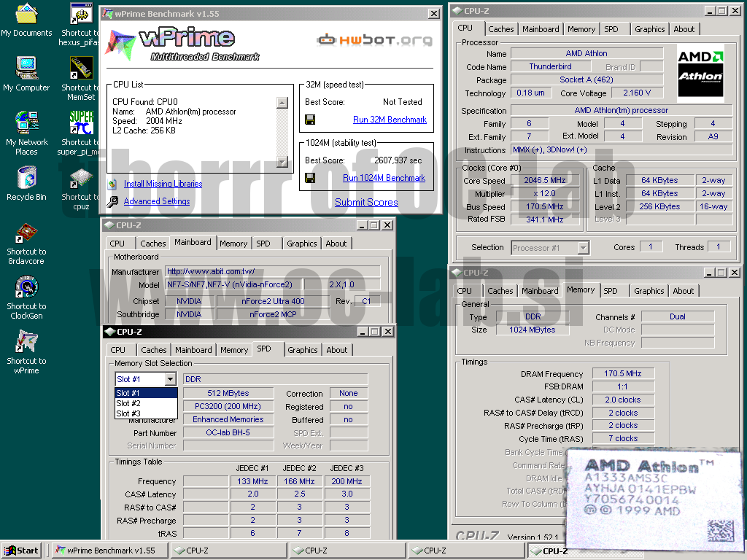Open Advanced Settings link in wPrime
The width and height of the screenshot is (747, 560).
[157, 201]
